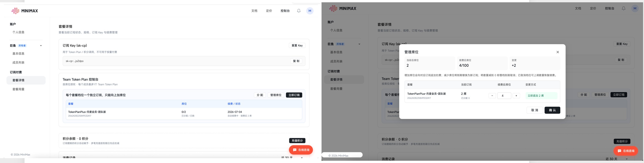Click 重置 Key behind the dialog

(622, 44)
